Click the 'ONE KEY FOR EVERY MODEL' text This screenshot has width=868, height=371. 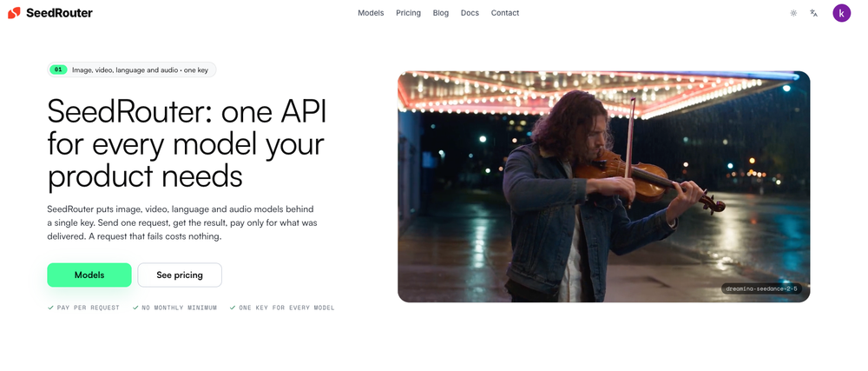286,308
